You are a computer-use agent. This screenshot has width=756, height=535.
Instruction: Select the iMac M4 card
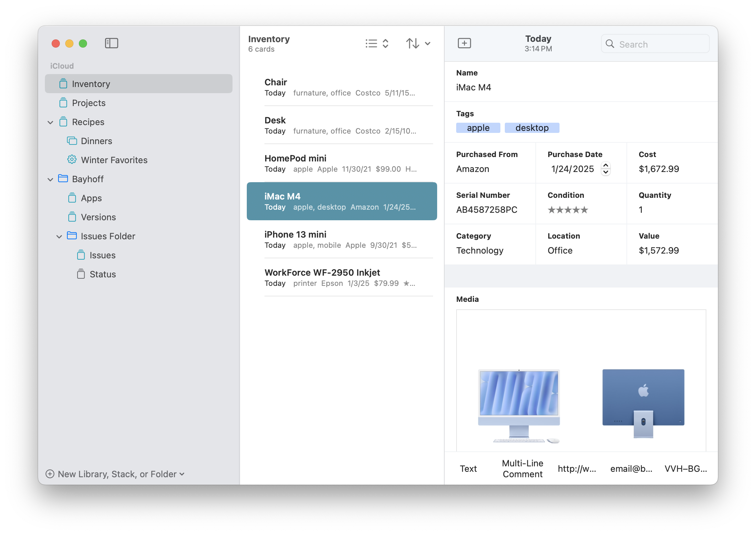click(342, 200)
